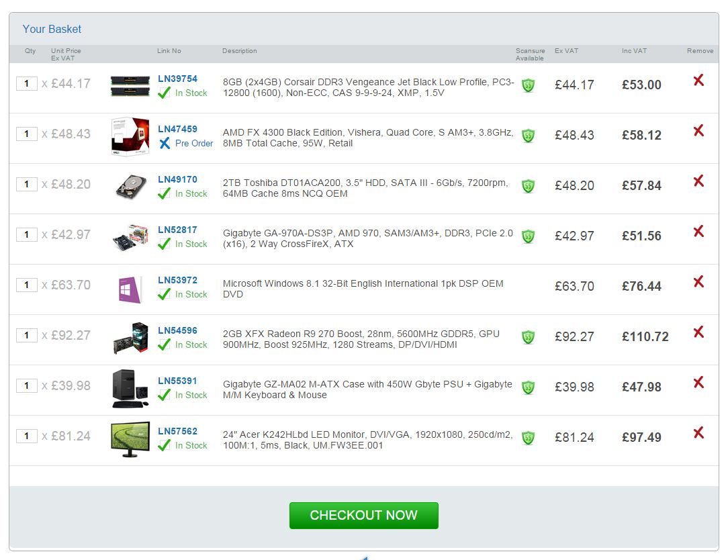The width and height of the screenshot is (728, 560).
Task: Click the Corsair DDR3 Vengeance description
Action: point(368,87)
